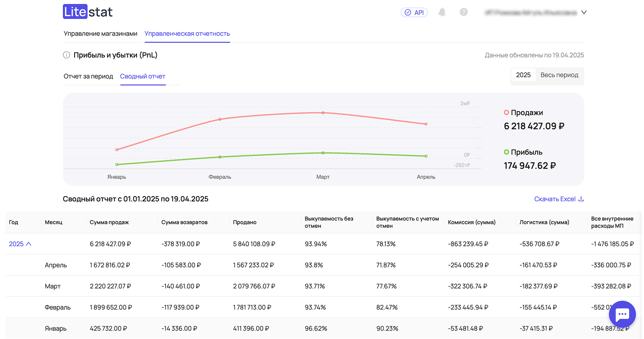This screenshot has height=339, width=644.
Task: Switch to Весь период range
Action: tap(559, 75)
